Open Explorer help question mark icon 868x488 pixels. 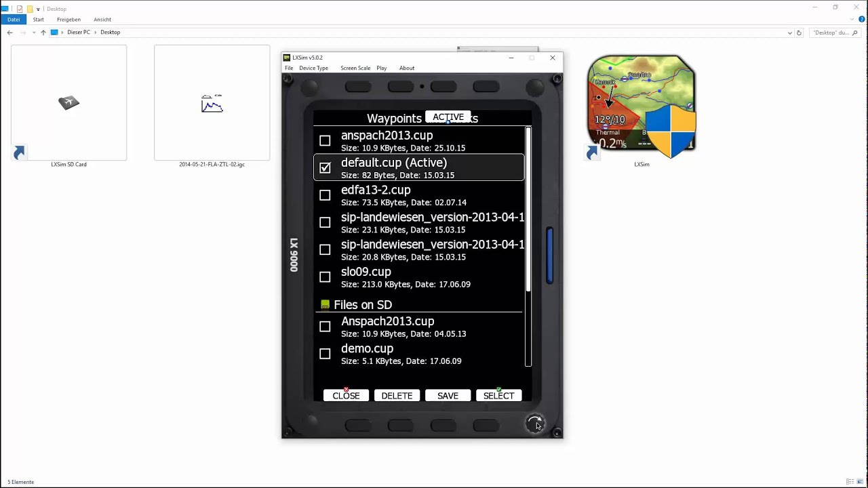(862, 20)
